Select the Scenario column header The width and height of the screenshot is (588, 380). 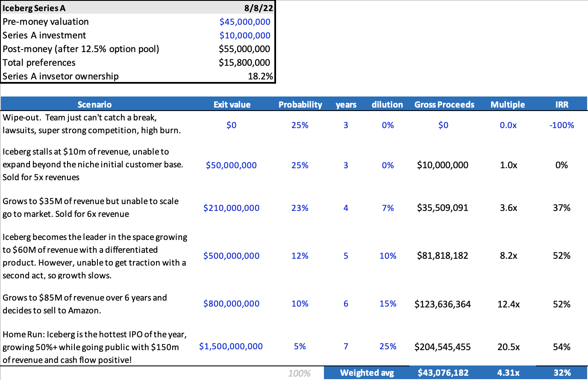pos(94,105)
